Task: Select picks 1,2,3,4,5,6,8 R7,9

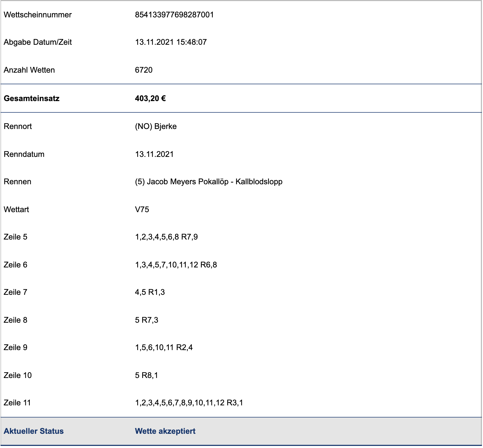Action: point(166,237)
